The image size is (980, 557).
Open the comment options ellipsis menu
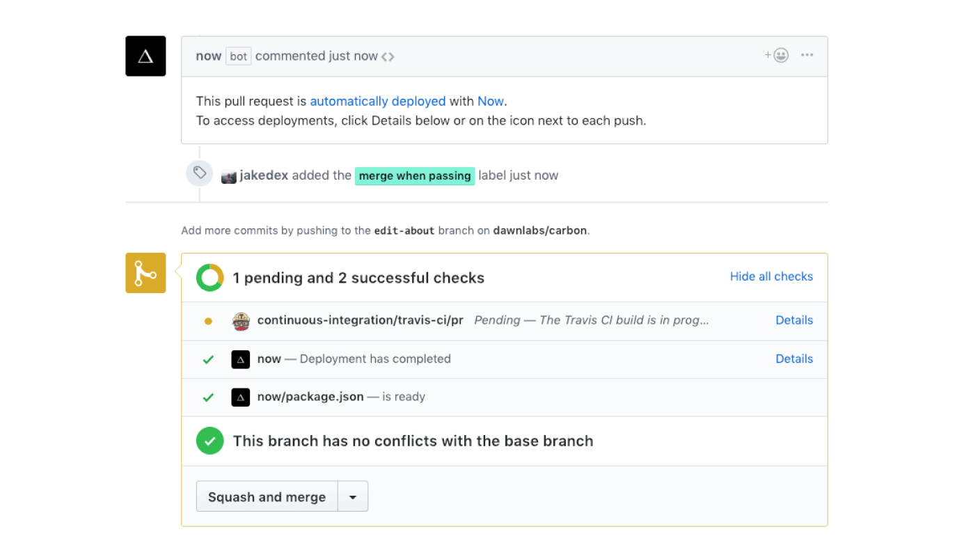(807, 56)
